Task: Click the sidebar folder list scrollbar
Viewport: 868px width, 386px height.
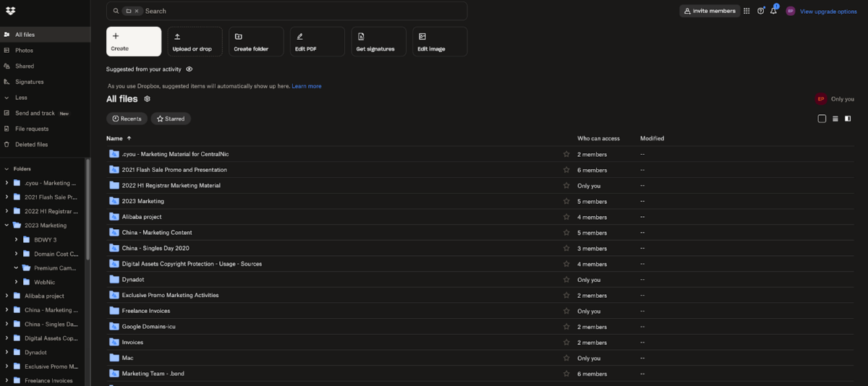Action: click(88, 210)
